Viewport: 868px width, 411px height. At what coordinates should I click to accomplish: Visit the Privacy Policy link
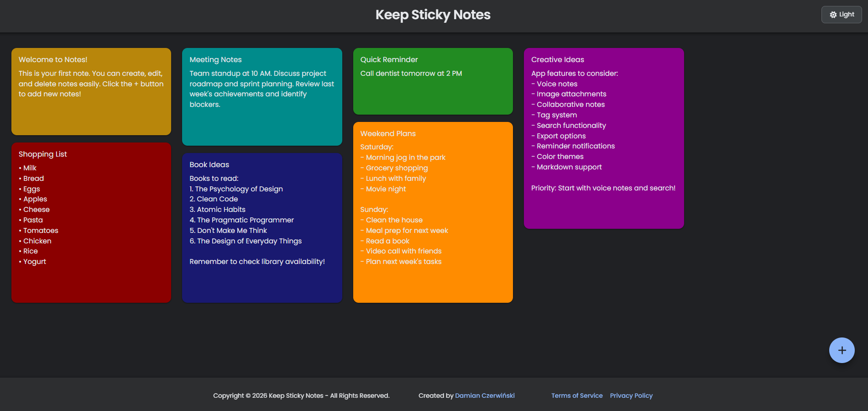point(631,395)
